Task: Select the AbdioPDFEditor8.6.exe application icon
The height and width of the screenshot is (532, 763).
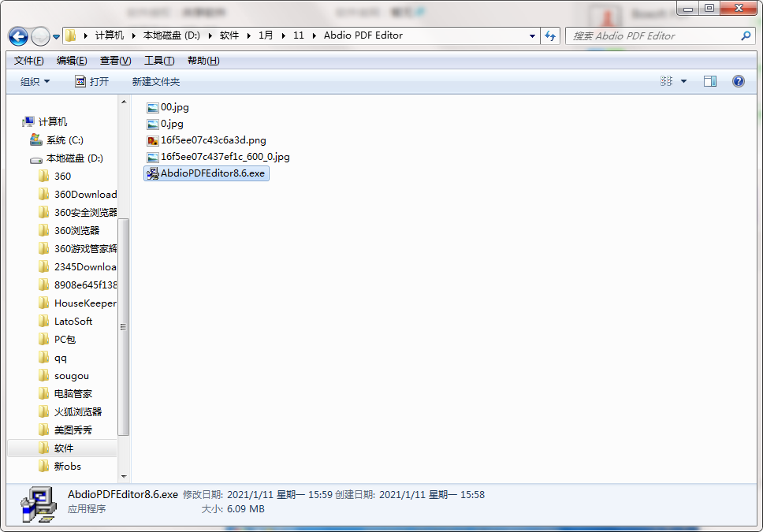Action: [x=151, y=173]
